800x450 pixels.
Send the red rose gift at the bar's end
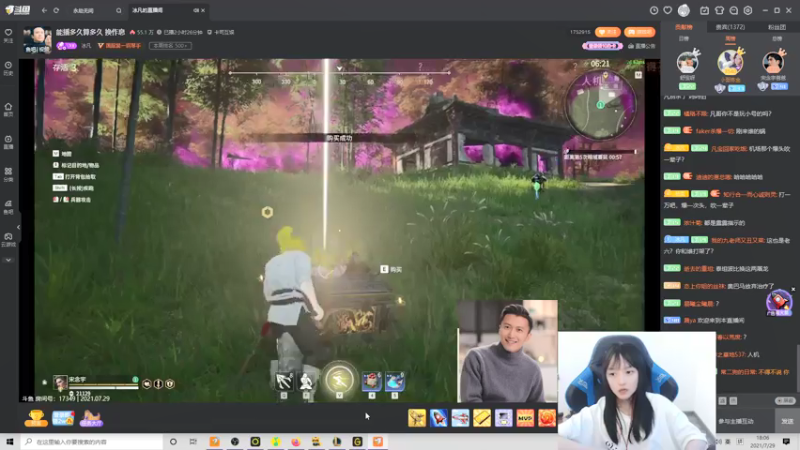coord(547,418)
